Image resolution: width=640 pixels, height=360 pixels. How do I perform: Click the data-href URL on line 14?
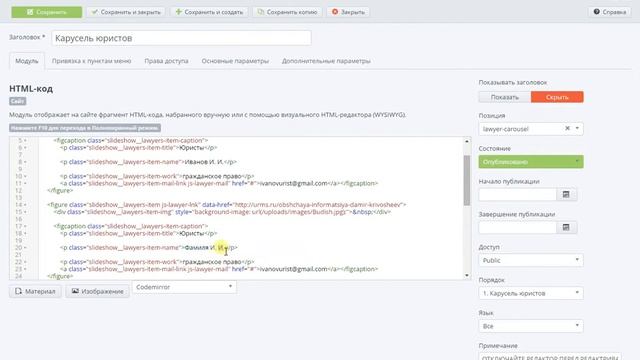click(317, 204)
